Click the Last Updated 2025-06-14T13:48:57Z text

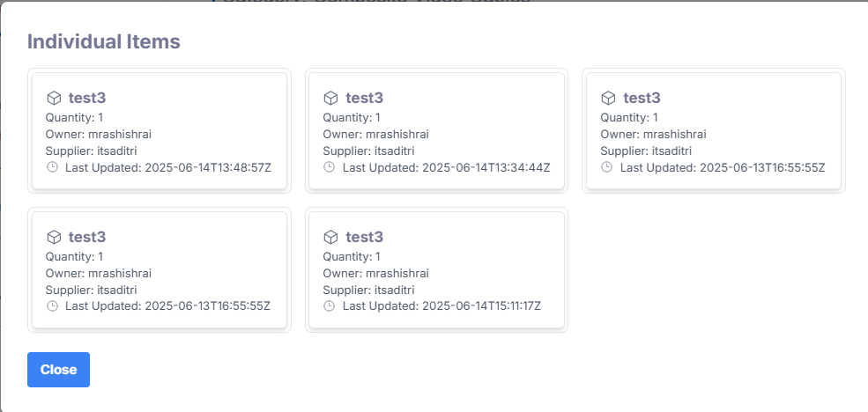(168, 167)
